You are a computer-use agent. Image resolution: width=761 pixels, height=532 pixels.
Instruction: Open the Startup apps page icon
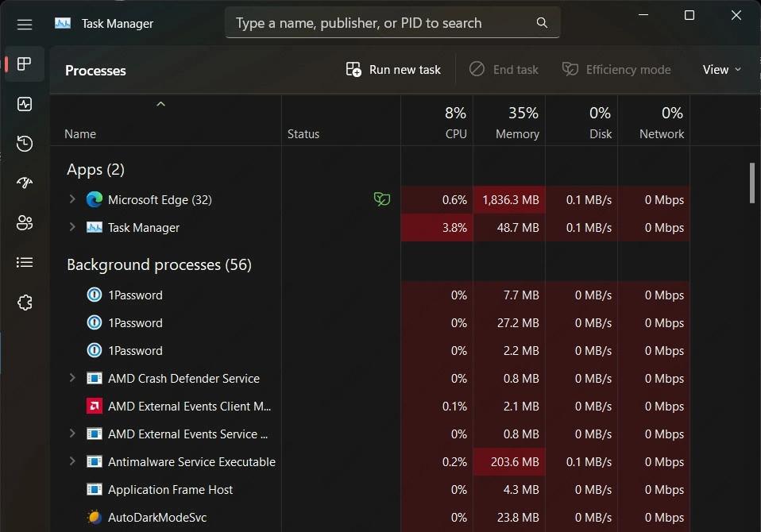(25, 183)
